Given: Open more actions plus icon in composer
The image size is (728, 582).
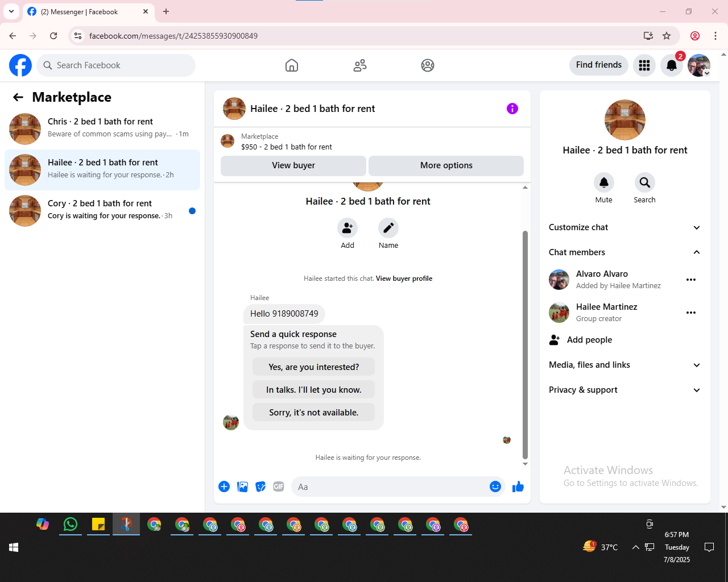Looking at the screenshot, I should click(x=224, y=487).
